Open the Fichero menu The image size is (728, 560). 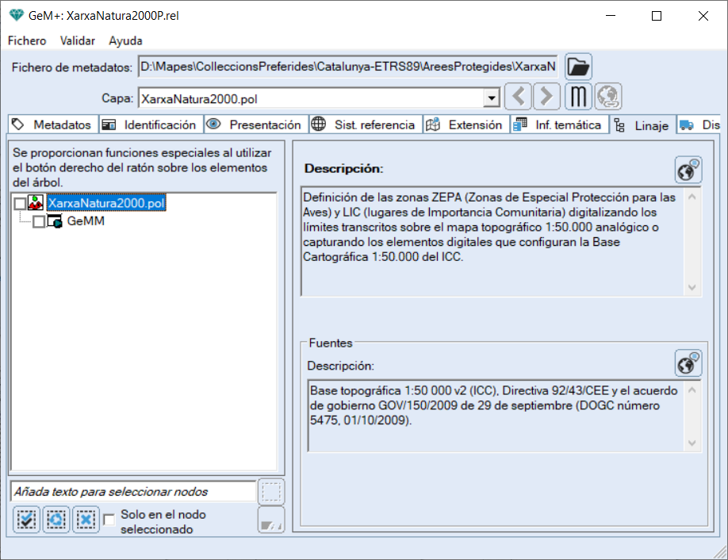[x=27, y=40]
